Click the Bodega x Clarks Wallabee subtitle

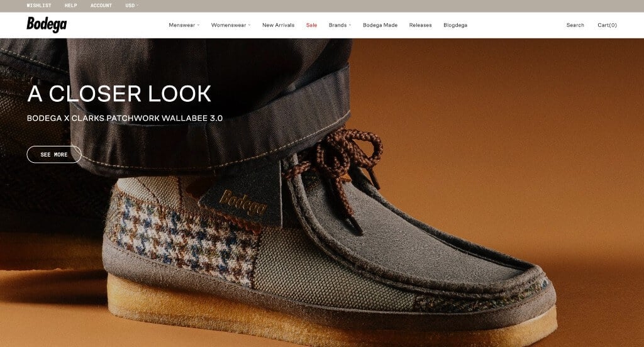[125, 118]
